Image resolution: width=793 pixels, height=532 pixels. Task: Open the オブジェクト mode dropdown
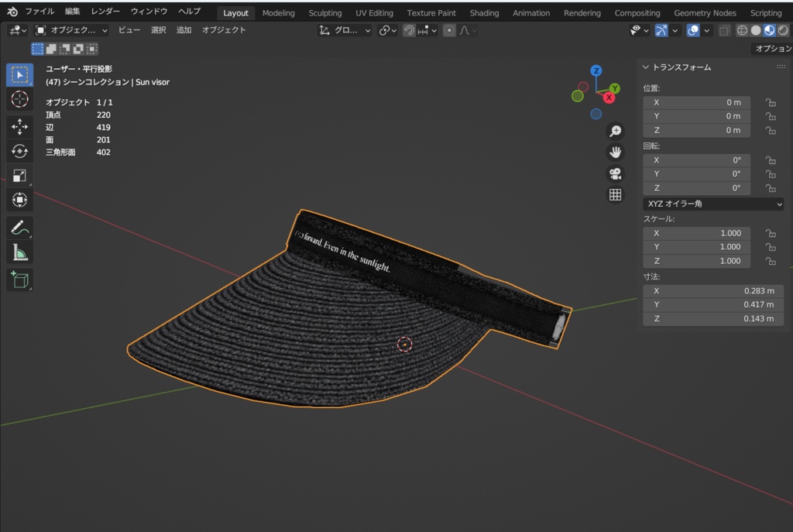click(71, 30)
